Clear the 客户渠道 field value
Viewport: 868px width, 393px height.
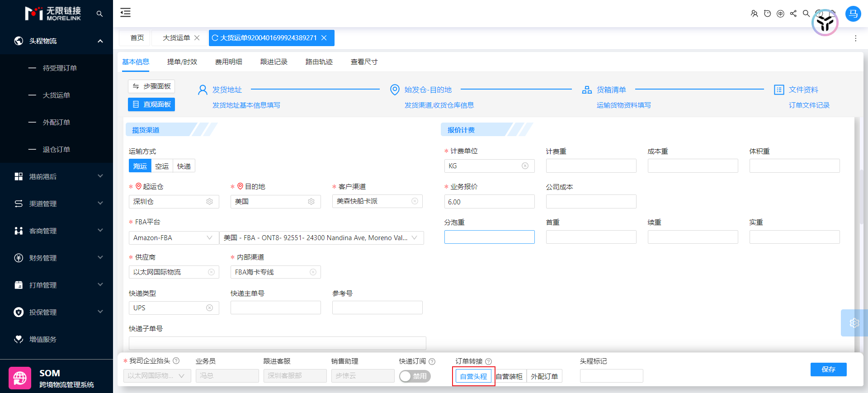pos(415,201)
